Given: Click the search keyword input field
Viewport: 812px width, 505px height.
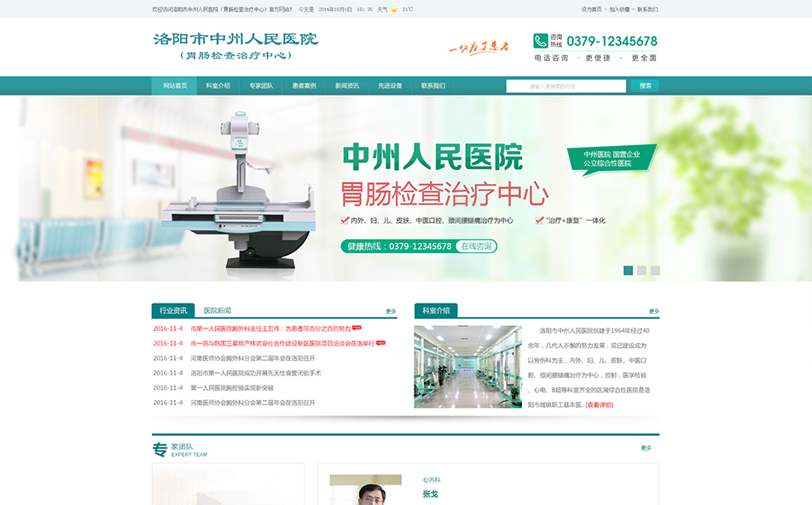Looking at the screenshot, I should 565,86.
